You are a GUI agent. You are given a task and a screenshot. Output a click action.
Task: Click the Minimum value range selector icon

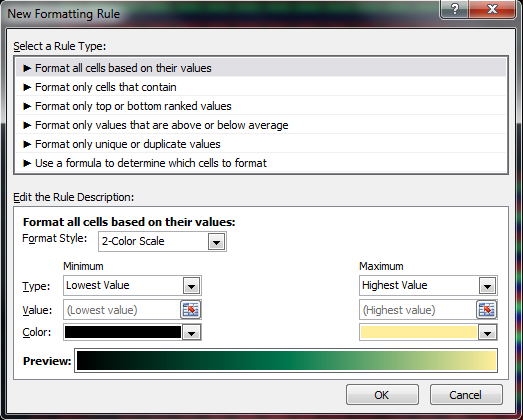tap(190, 310)
